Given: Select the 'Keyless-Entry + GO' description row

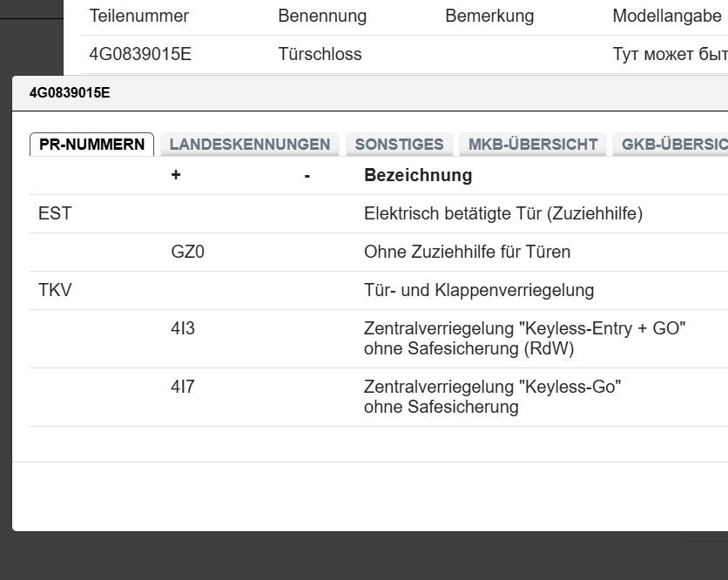Looking at the screenshot, I should (x=524, y=339).
